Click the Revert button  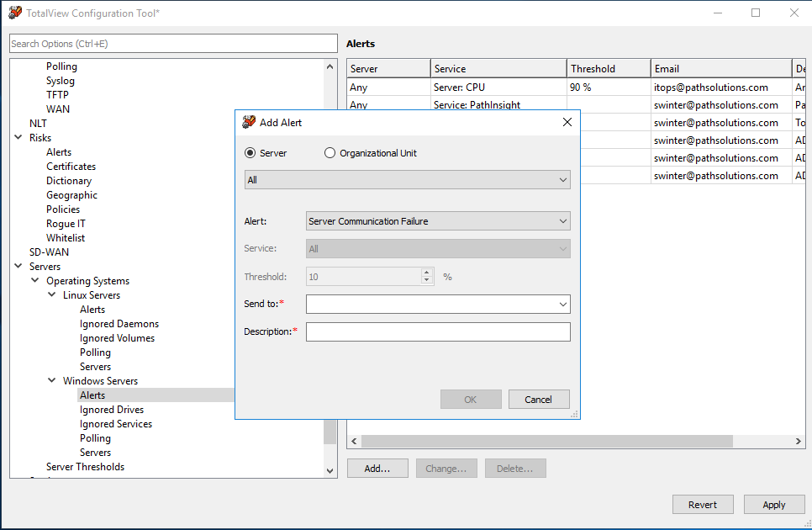[x=703, y=504]
